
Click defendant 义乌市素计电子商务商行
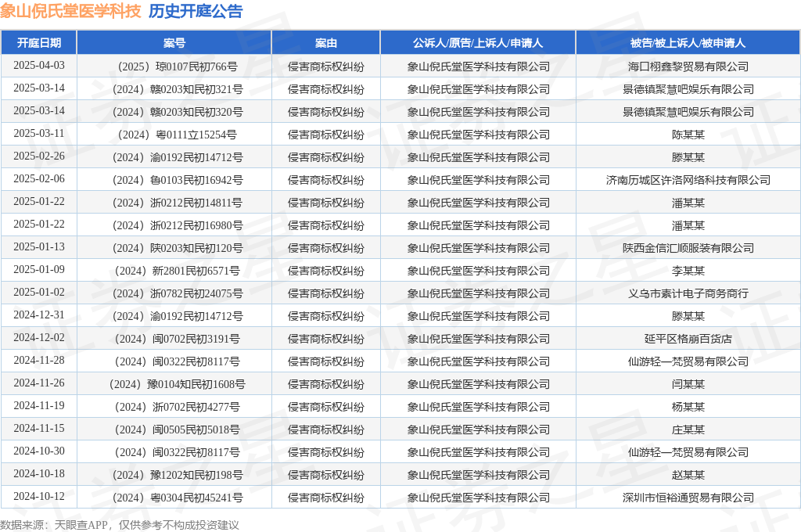688,293
